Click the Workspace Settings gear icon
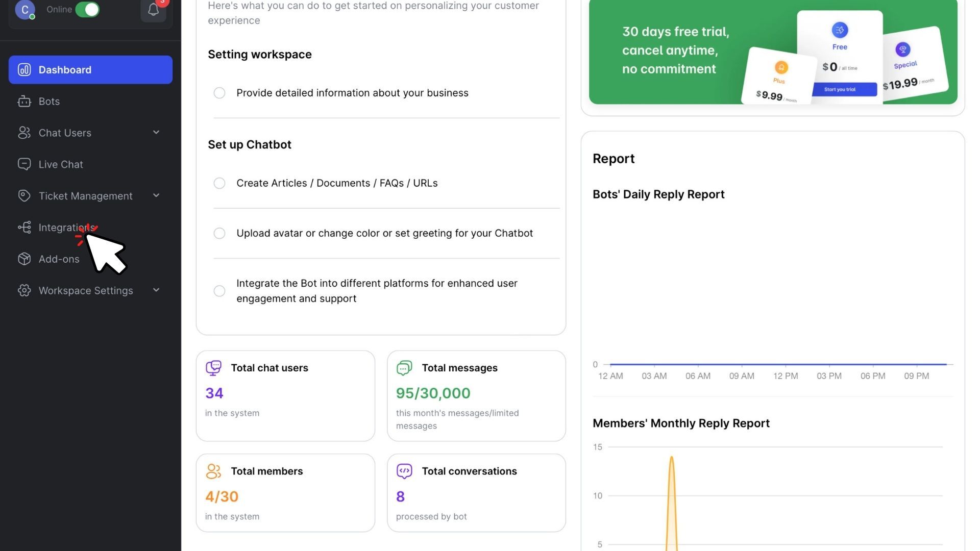This screenshot has height=551, width=980. click(24, 290)
